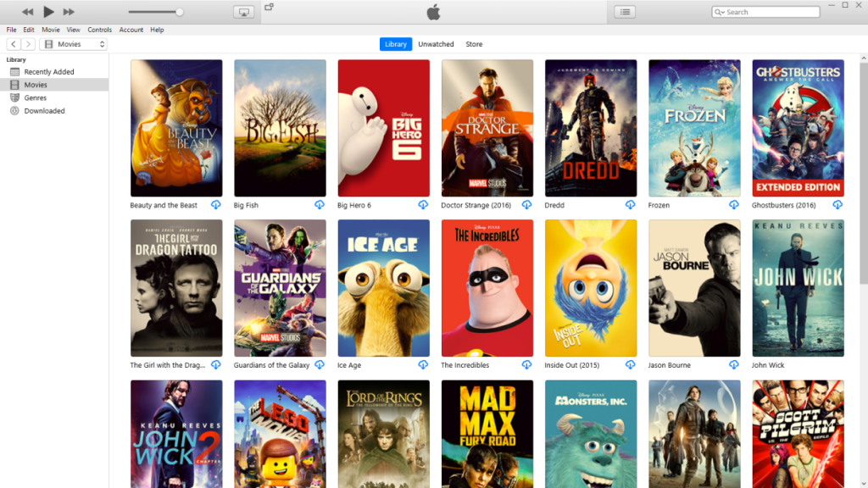
Task: Click into the Search field
Action: (x=765, y=12)
